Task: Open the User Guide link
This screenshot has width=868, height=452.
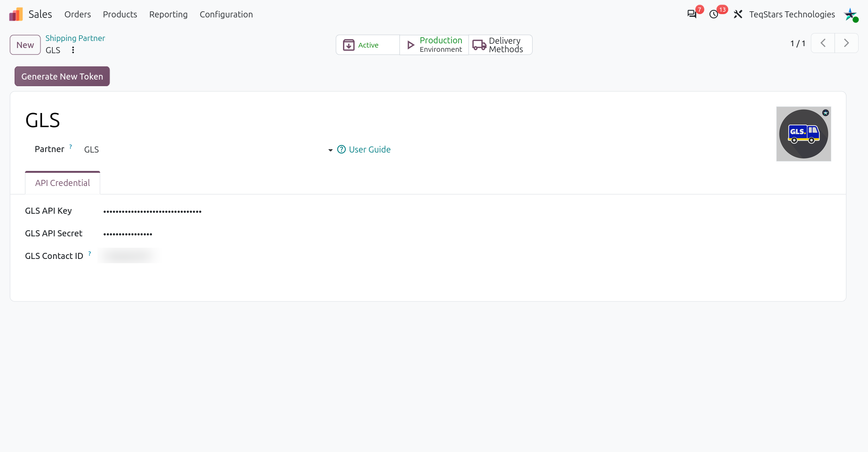Action: 370,149
